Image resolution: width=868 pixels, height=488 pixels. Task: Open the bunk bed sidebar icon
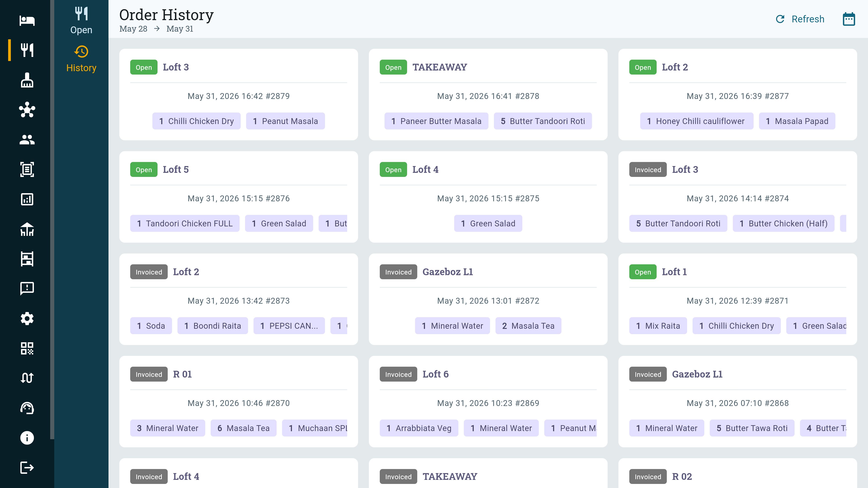27,259
